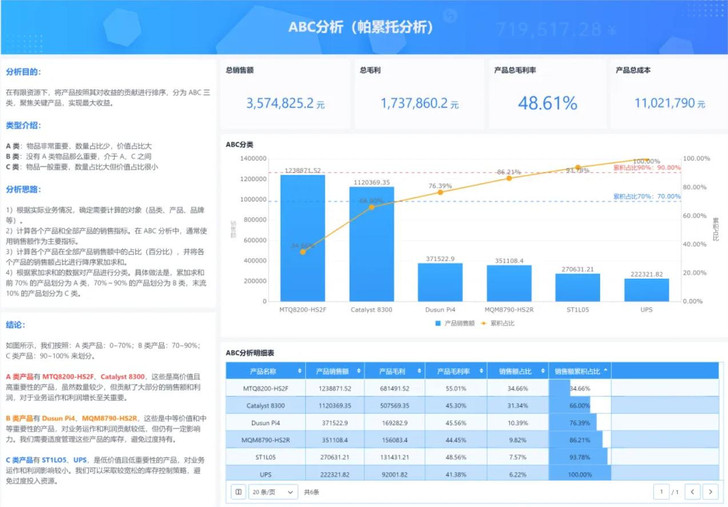
Task: Click blue ST1L05 text in conclusion
Action: pyautogui.click(x=54, y=460)
